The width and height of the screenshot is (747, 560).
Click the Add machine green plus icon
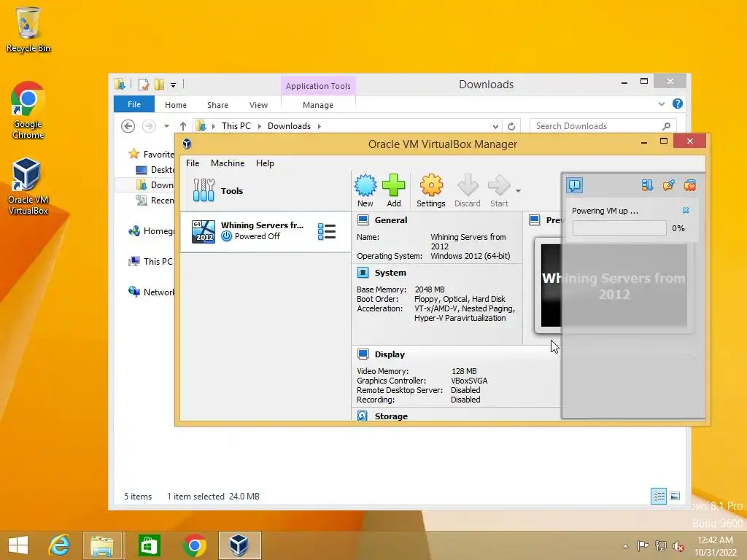point(393,190)
